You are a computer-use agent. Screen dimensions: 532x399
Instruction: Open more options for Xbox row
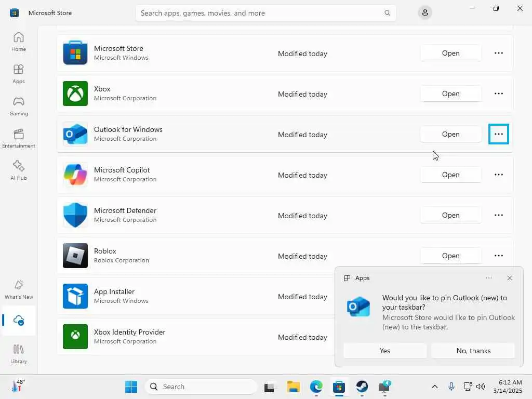tap(498, 94)
